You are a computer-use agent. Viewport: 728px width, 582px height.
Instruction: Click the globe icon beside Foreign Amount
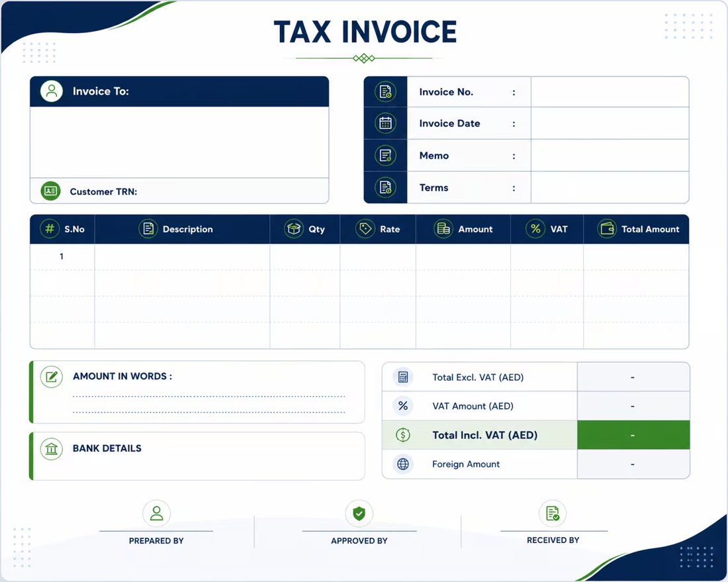(403, 464)
